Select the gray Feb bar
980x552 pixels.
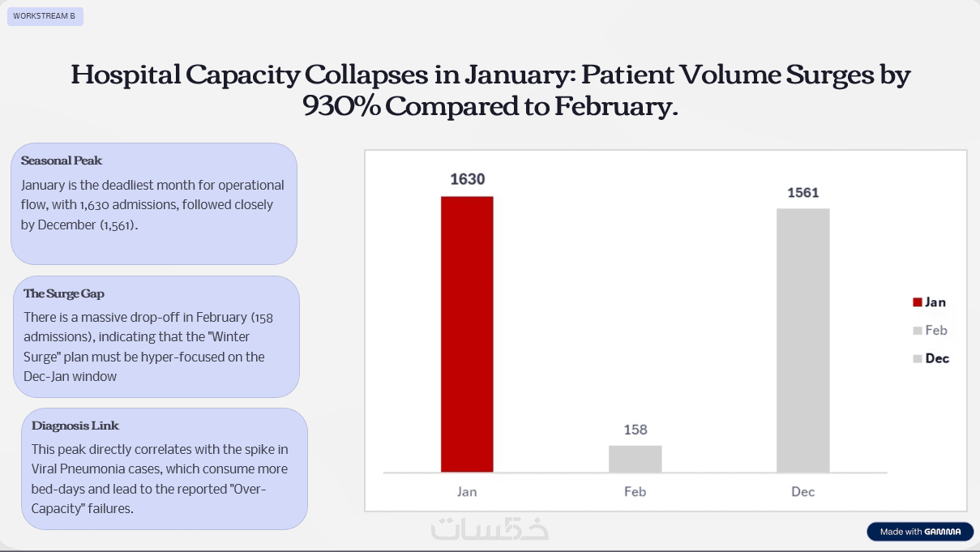point(635,458)
